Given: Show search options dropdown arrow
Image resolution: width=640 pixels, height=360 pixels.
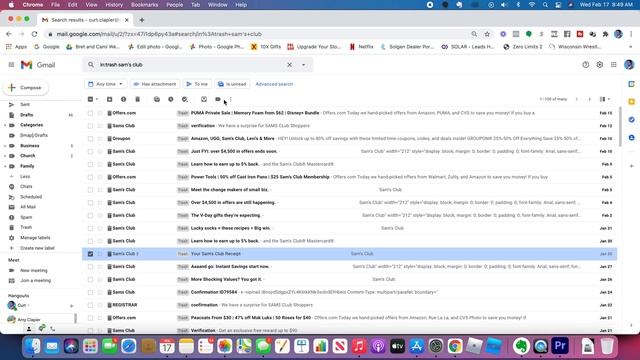Looking at the screenshot, I should (x=303, y=64).
